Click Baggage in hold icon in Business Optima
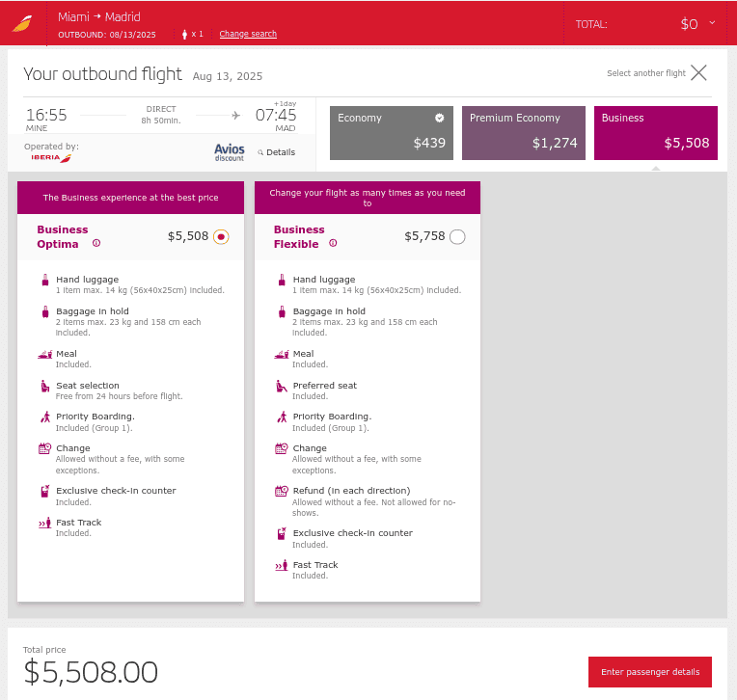Screen dimensions: 737x700 pos(45,312)
